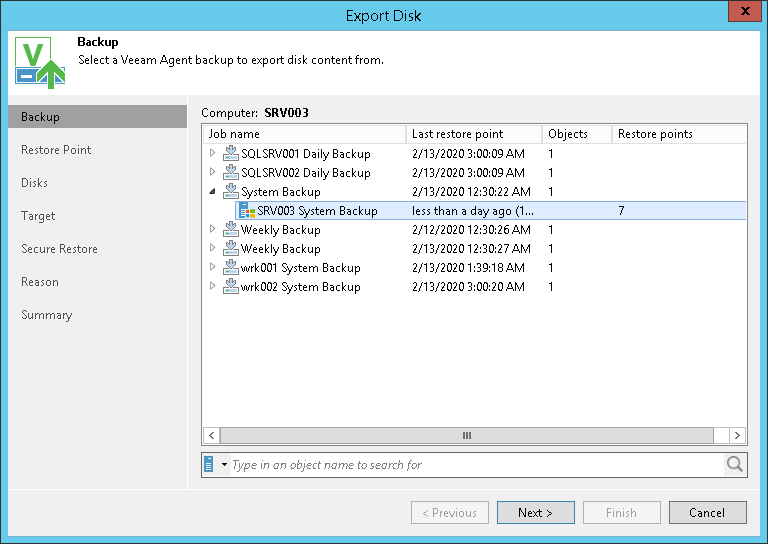This screenshot has height=544, width=768.
Task: Go to the Secure Restore wizard step
Action: click(59, 249)
